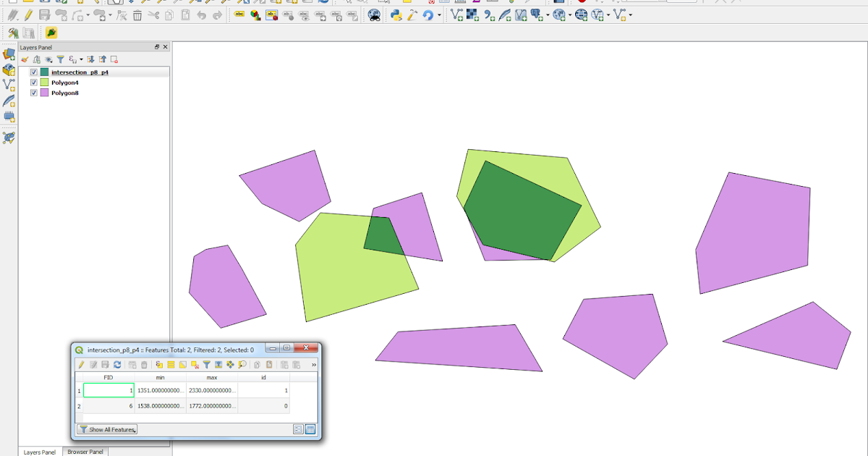
Task: Refresh the attribute table with reload icon
Action: coord(117,364)
